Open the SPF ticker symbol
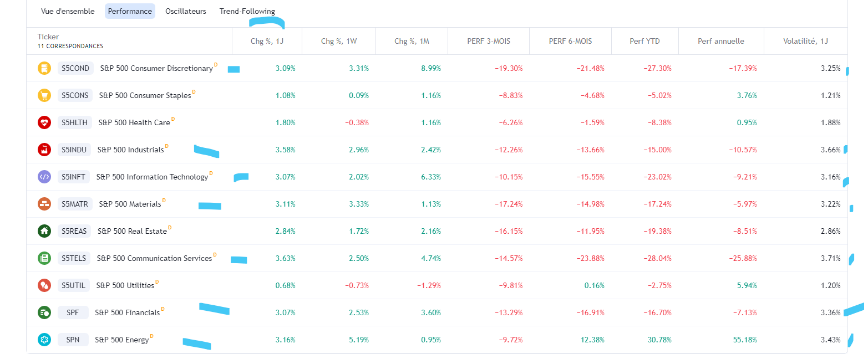Viewport: 868px width, 359px height. 73,312
